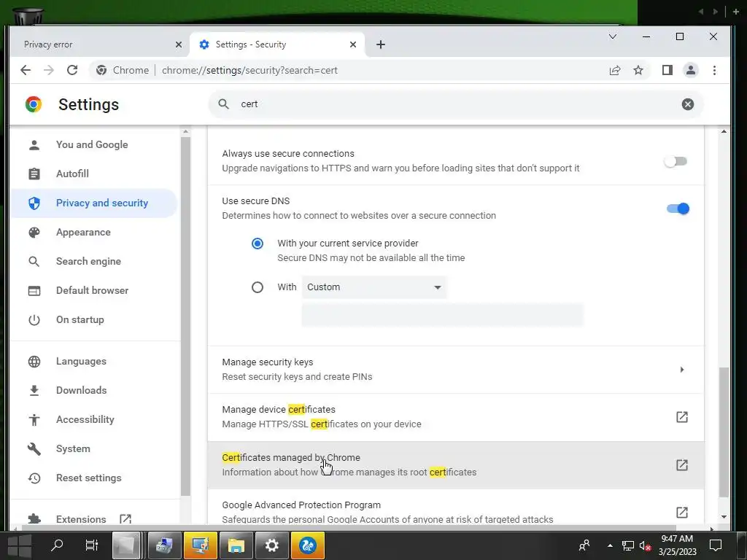This screenshot has width=747, height=560.
Task: Open Privacy and security section
Action: [x=96, y=203]
